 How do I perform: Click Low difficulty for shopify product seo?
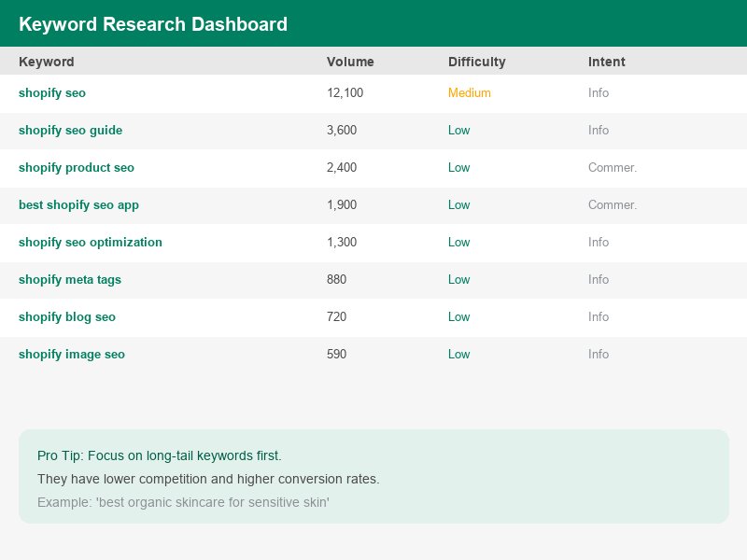pyautogui.click(x=458, y=168)
